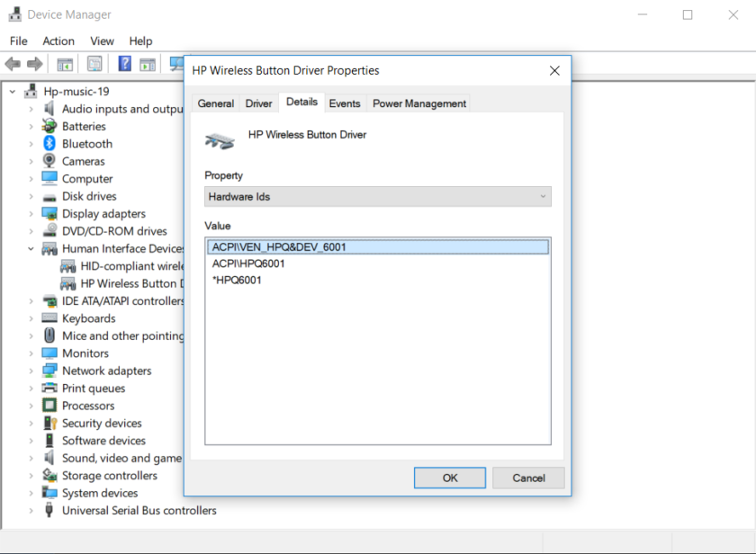
Task: Select the Storage controllers icon
Action: [x=49, y=475]
